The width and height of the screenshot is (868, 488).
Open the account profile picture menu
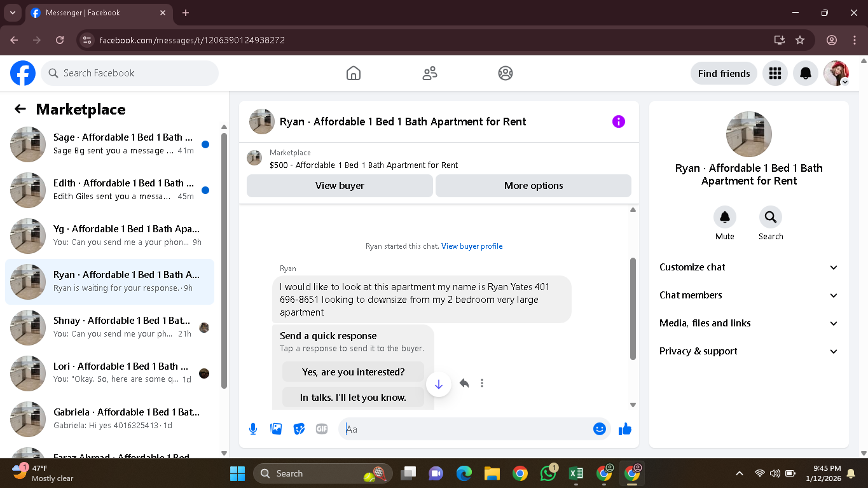836,73
